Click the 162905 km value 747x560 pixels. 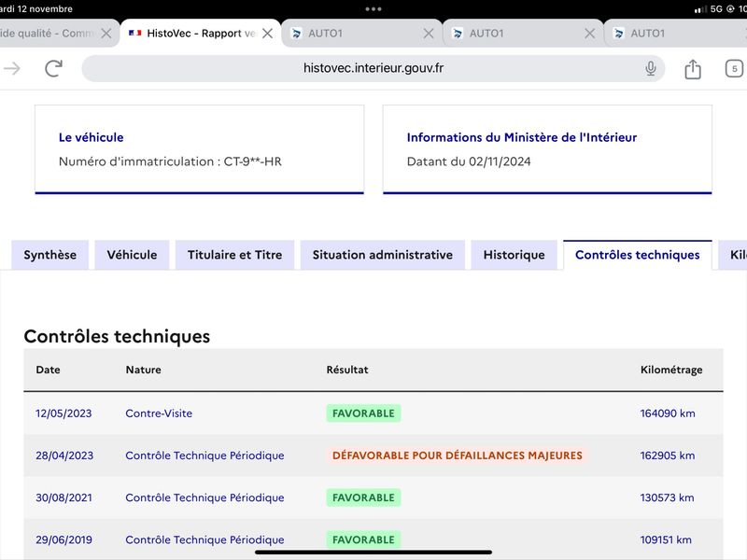point(668,455)
